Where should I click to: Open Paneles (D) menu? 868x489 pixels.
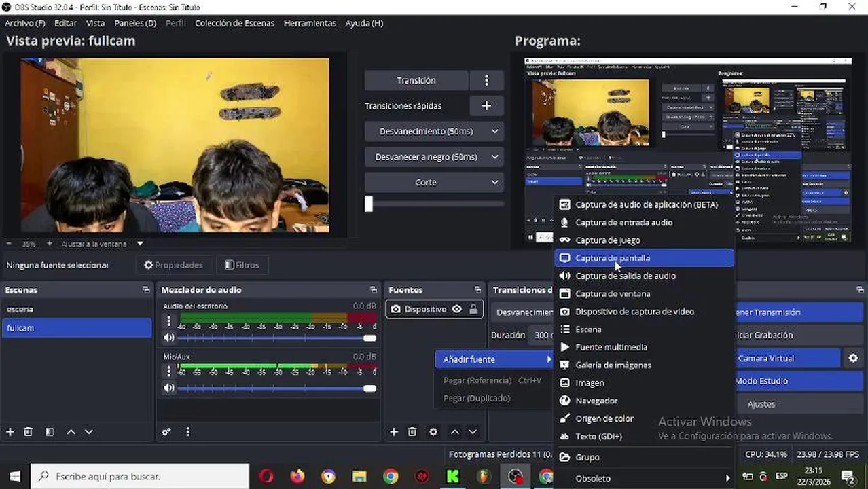pyautogui.click(x=135, y=23)
